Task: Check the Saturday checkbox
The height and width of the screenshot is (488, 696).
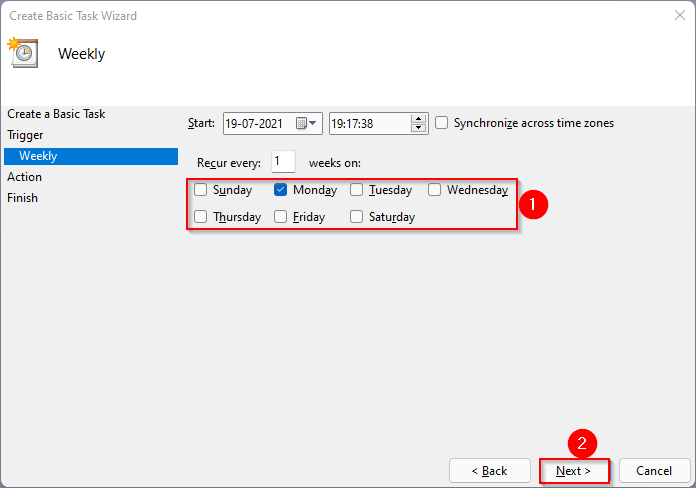Action: pos(356,217)
